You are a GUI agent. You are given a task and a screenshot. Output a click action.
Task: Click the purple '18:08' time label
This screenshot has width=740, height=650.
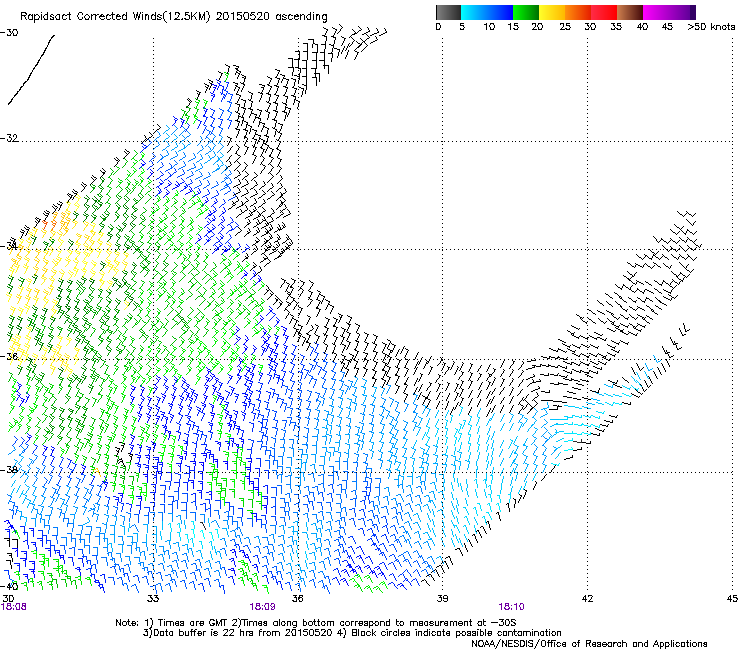(x=14, y=607)
